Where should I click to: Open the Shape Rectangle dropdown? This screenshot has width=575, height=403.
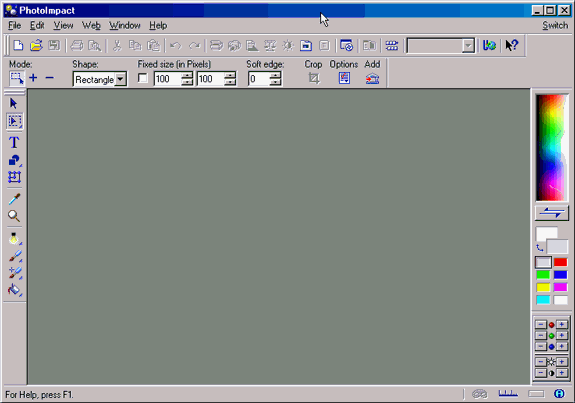coord(120,79)
